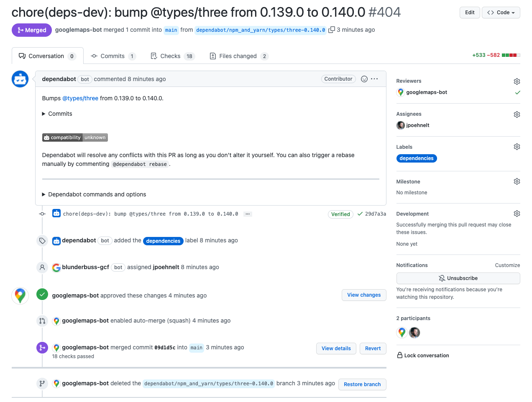
Task: Click the Unsubscribe notification button
Action: (458, 278)
